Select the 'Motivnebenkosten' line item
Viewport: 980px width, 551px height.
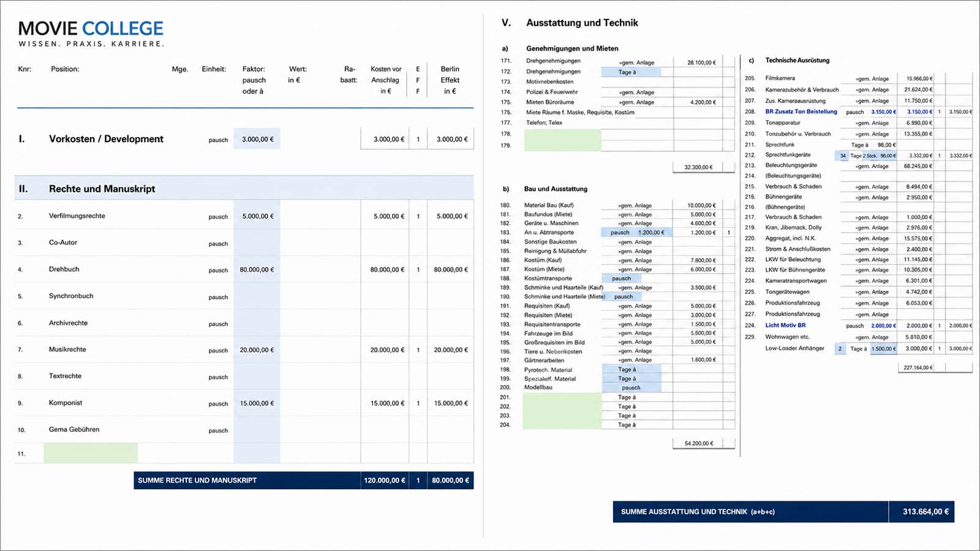click(x=549, y=81)
